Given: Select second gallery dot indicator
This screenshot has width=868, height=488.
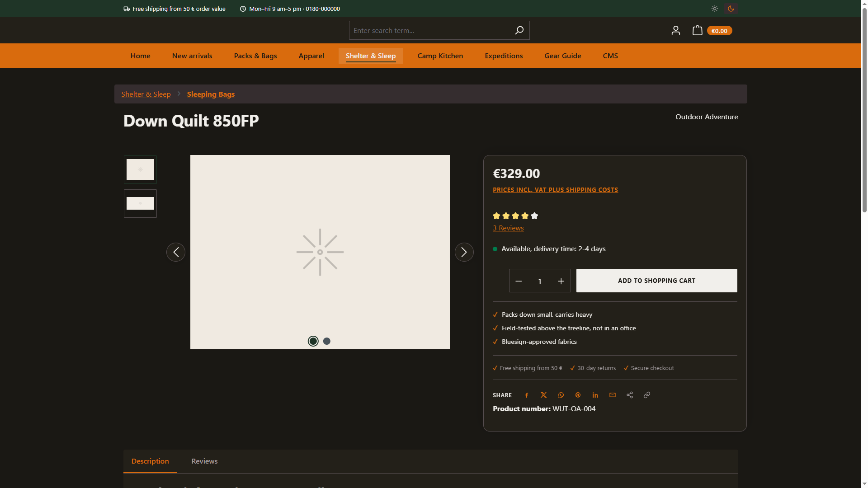Looking at the screenshot, I should coord(327,341).
